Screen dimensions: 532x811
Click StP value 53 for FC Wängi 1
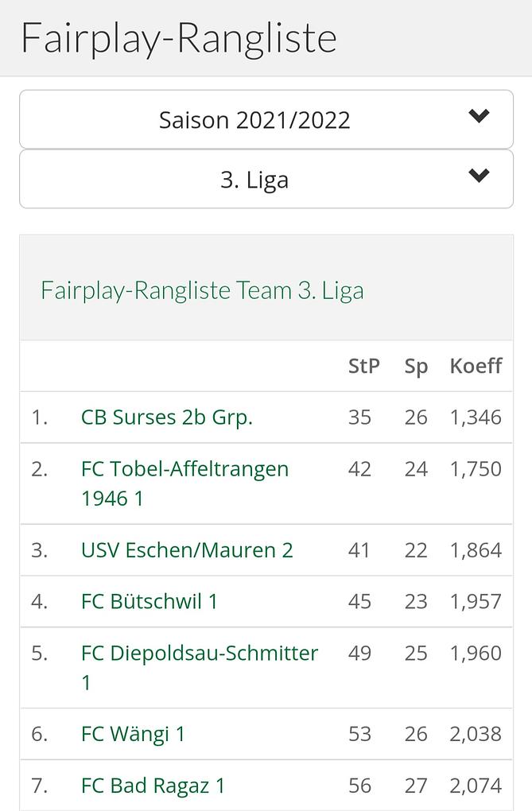(x=359, y=734)
